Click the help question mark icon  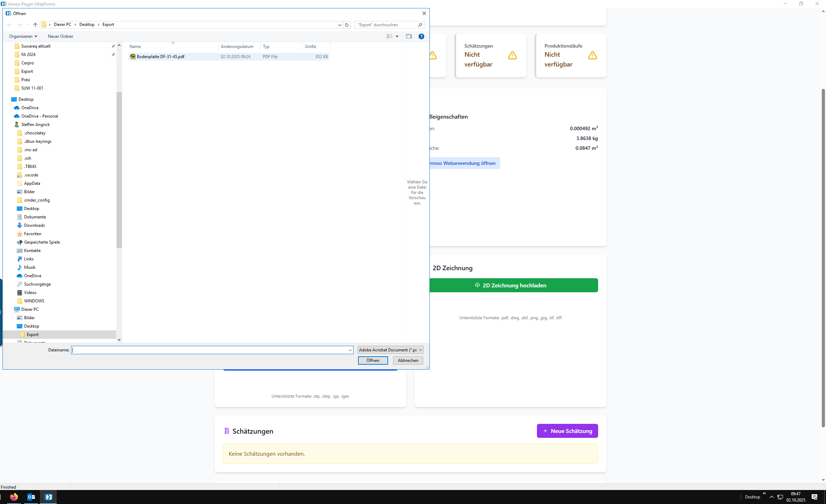tap(421, 36)
